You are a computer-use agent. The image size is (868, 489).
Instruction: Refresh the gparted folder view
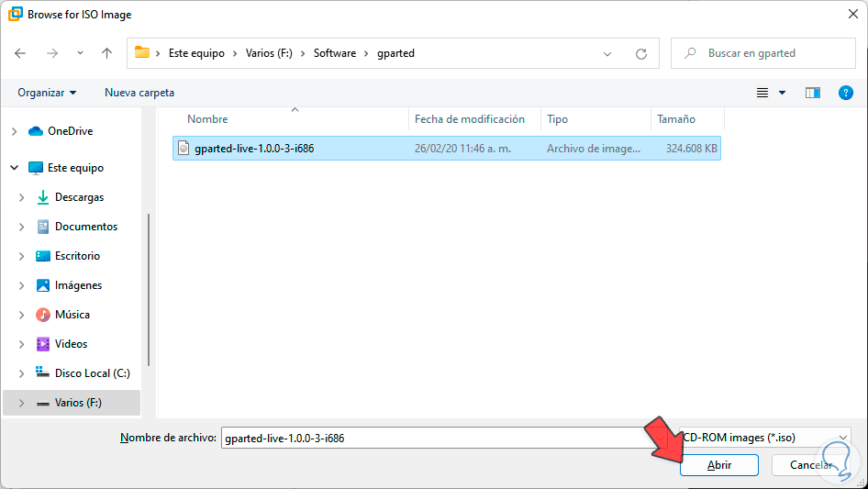[641, 54]
